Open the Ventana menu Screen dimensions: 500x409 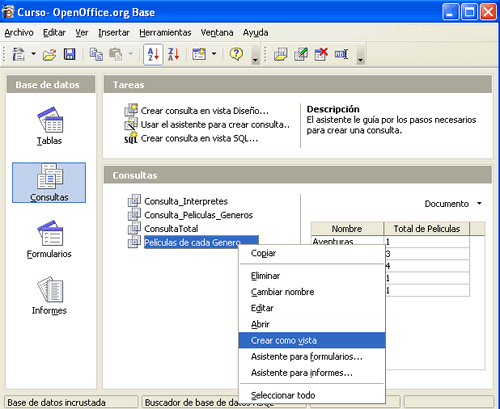(x=217, y=33)
